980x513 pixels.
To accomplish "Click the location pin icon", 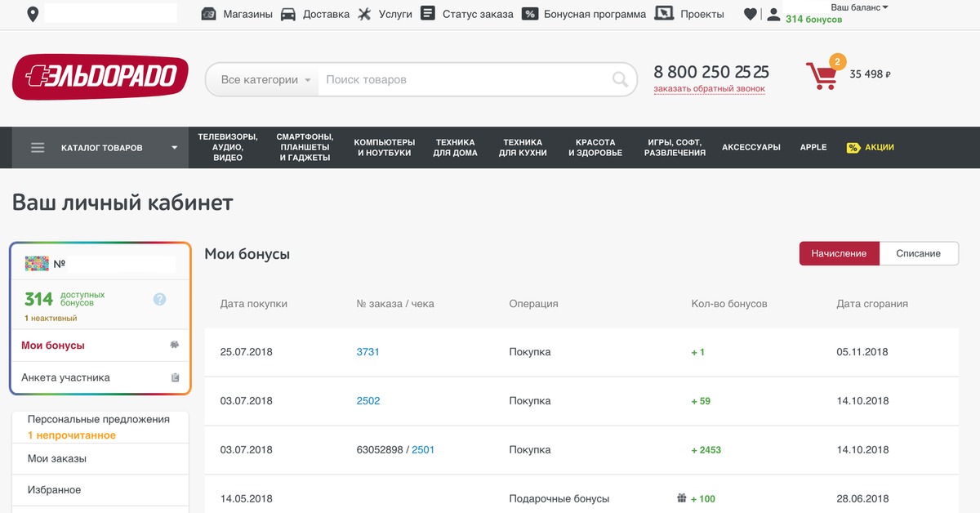I will pyautogui.click(x=33, y=14).
